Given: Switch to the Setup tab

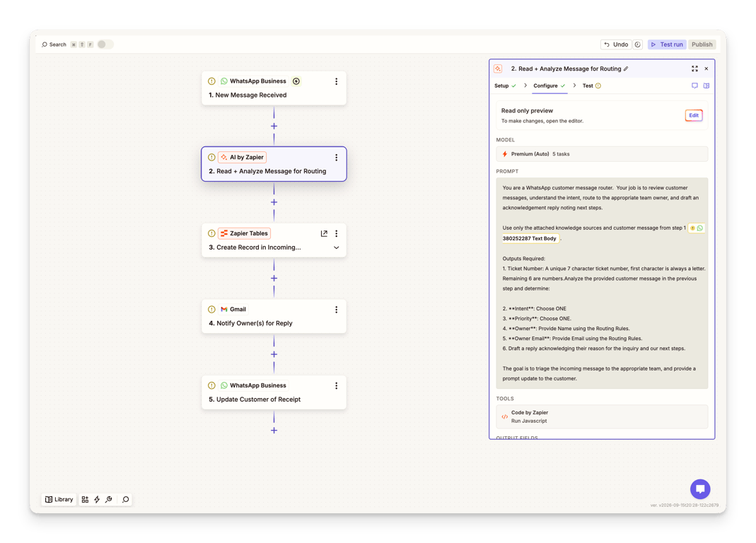Looking at the screenshot, I should [505, 86].
